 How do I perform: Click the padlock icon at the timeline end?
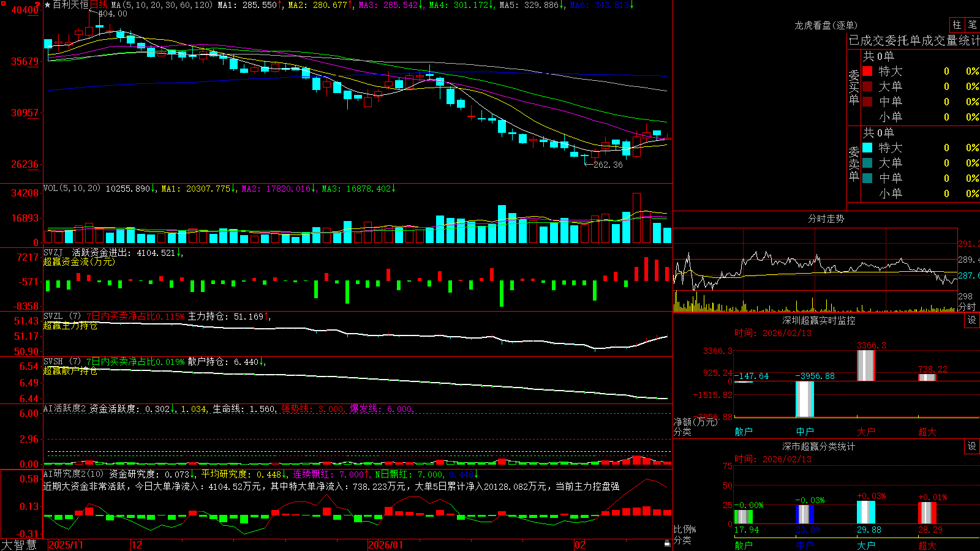coord(668,544)
